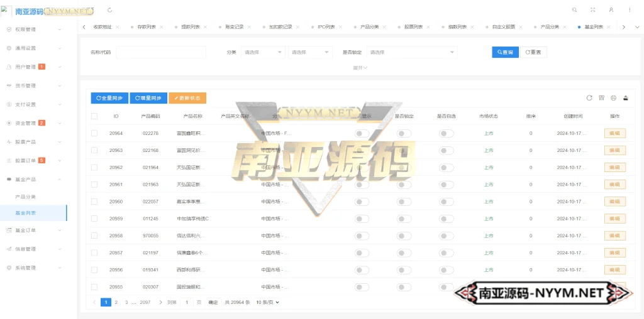This screenshot has width=644, height=319.
Task: Click the export icon above the table
Action: pos(626,98)
